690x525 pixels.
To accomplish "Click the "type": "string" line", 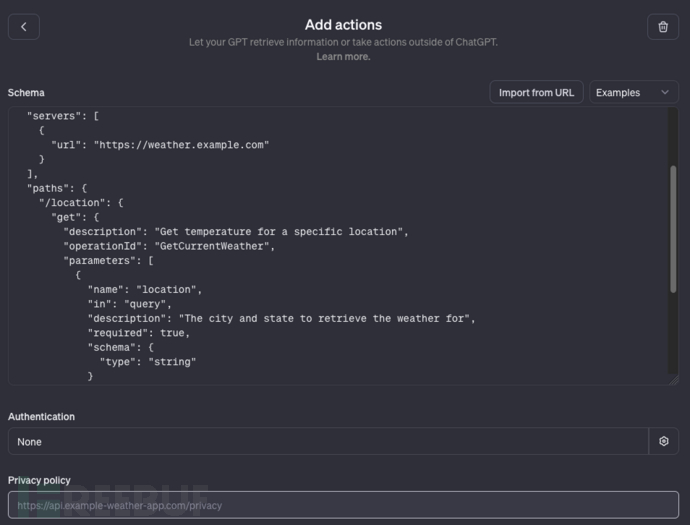I will pyautogui.click(x=148, y=362).
